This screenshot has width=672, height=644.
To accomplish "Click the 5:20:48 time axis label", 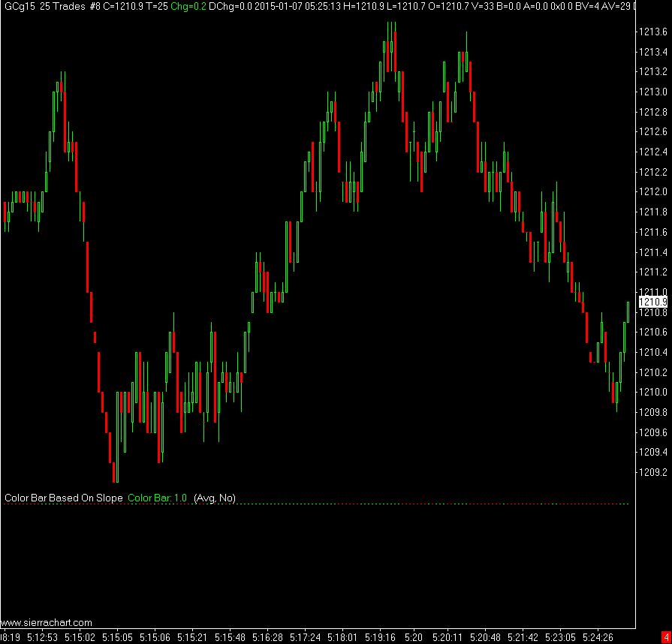I will tap(485, 637).
